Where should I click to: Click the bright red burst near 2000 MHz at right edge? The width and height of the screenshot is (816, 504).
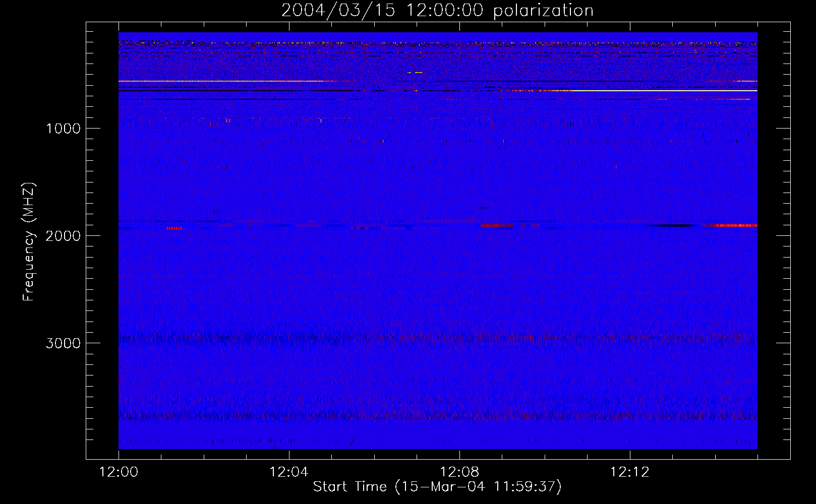point(734,225)
